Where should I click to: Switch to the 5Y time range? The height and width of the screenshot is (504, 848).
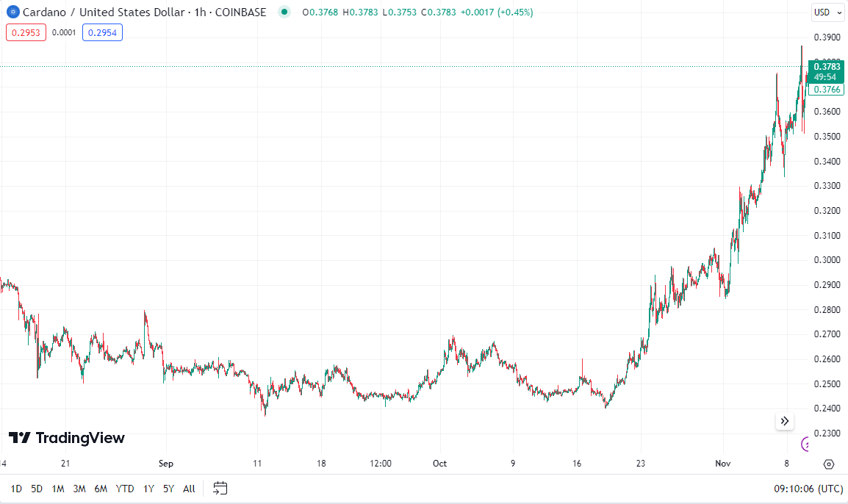[x=169, y=489]
